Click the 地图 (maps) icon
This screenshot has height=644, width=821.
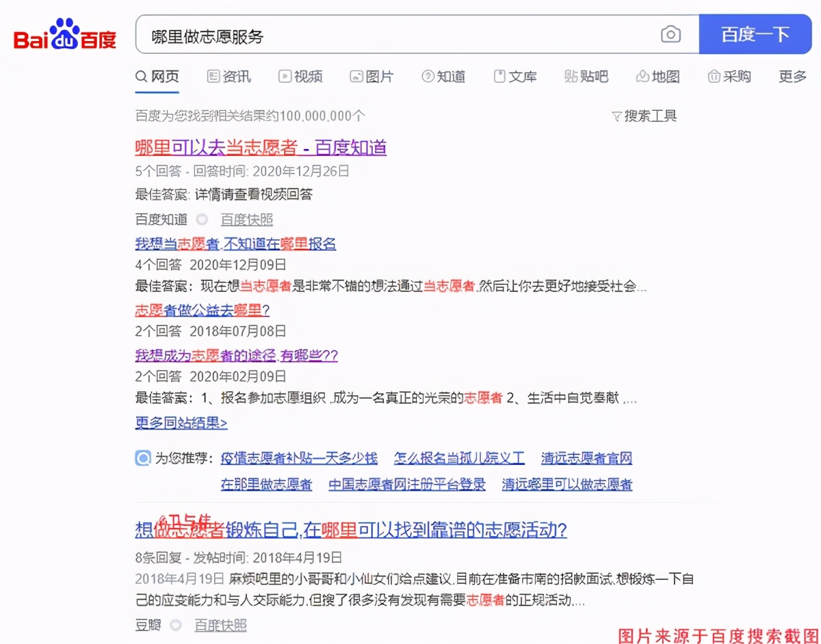click(x=641, y=77)
